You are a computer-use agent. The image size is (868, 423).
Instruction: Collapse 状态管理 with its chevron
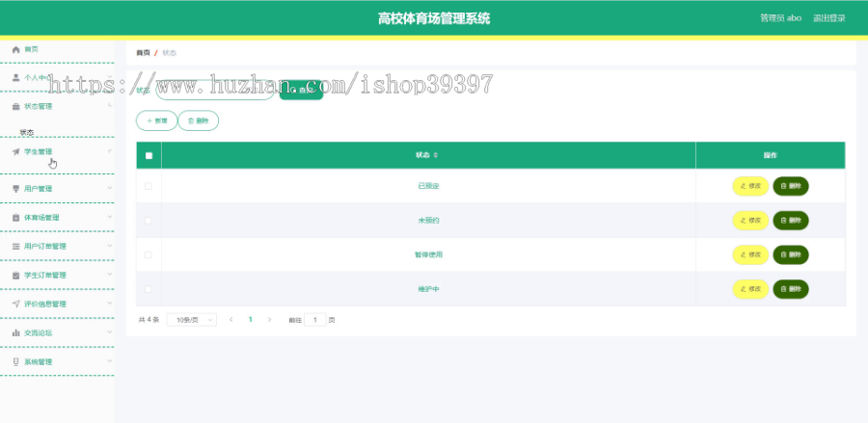pyautogui.click(x=110, y=105)
